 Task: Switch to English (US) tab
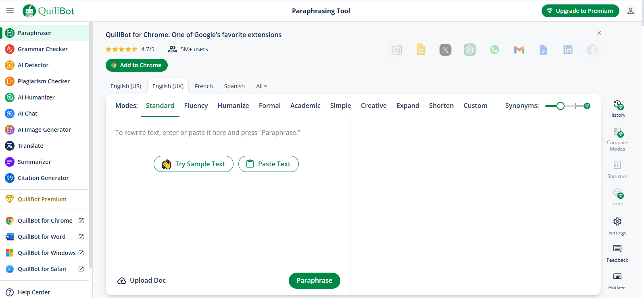click(126, 86)
